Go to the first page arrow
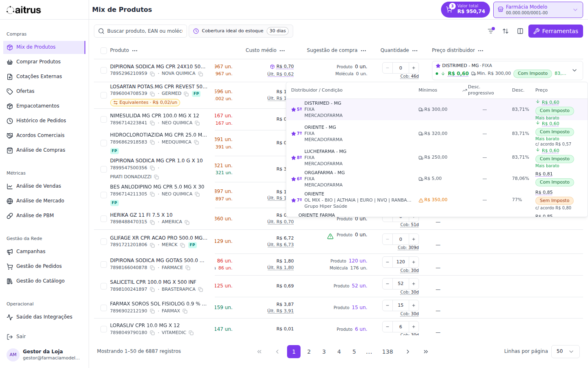Viewport: 588px width, 368px height. click(259, 352)
